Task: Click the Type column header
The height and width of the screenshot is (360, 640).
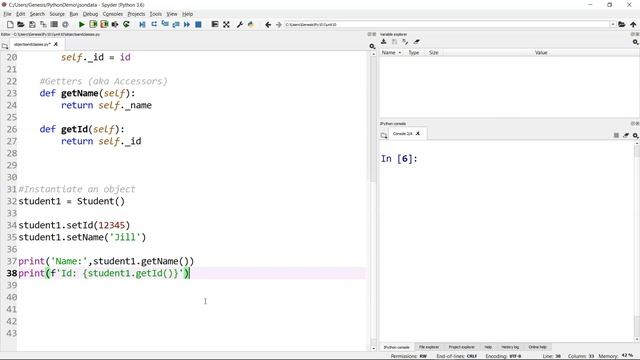Action: point(414,53)
